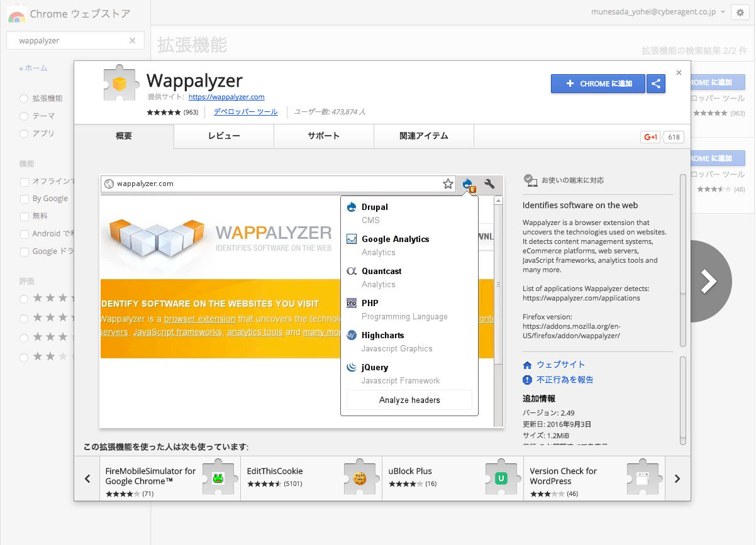Click the share icon button
This screenshot has height=545, width=756.
[x=656, y=84]
